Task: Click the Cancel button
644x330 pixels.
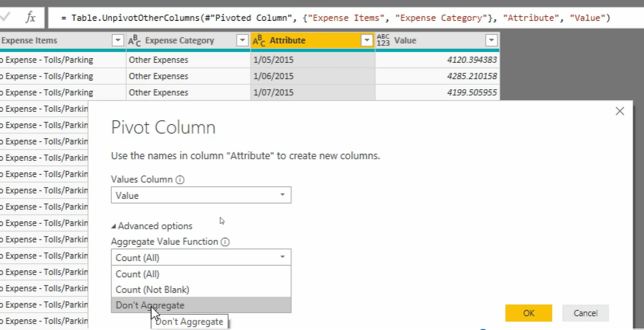Action: click(x=585, y=313)
